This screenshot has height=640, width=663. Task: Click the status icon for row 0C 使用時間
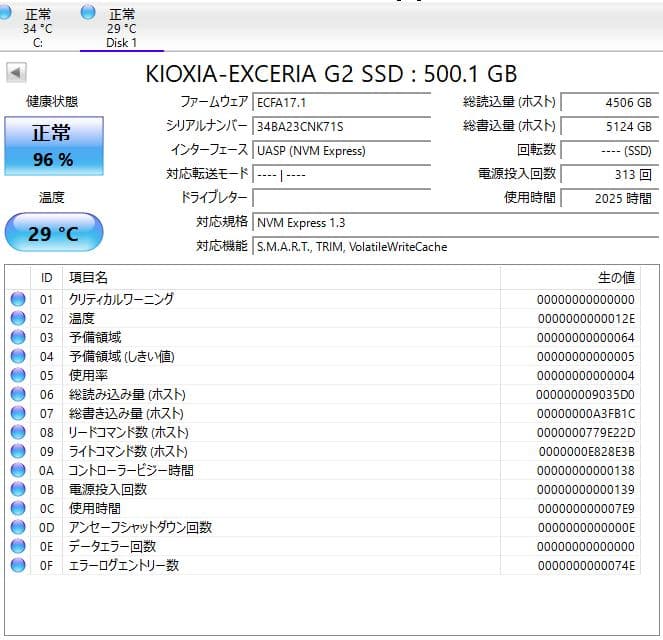(x=18, y=508)
